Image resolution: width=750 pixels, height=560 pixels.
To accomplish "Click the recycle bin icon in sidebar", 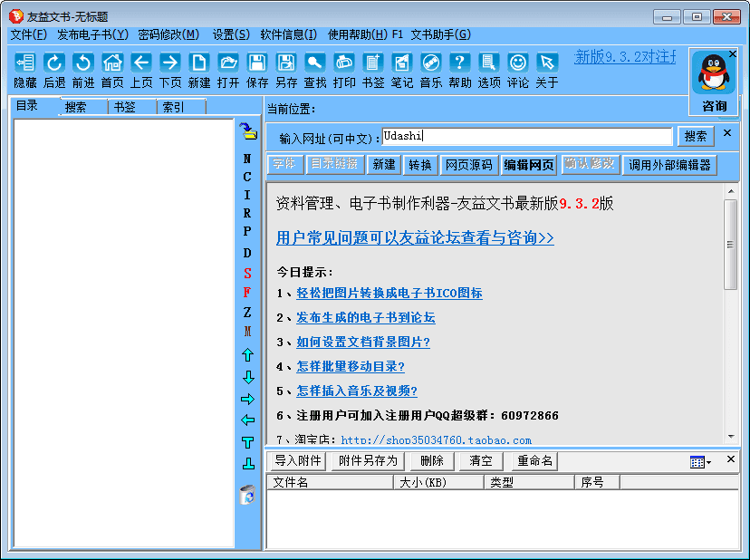I will (x=247, y=495).
